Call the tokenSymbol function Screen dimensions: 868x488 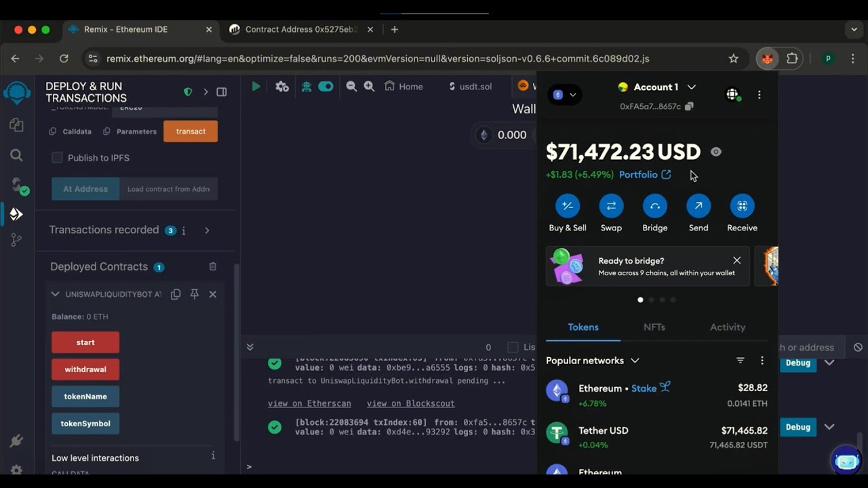(85, 424)
